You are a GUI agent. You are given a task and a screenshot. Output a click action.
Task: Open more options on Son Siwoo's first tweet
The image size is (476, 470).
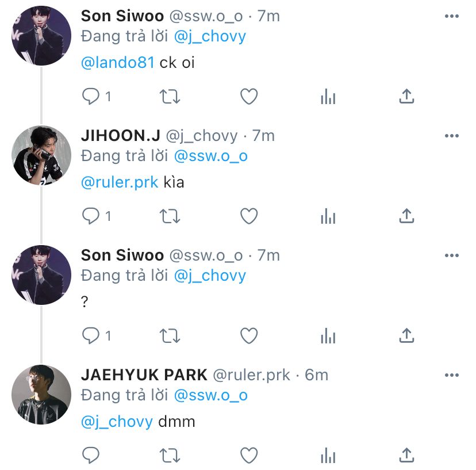click(x=452, y=16)
